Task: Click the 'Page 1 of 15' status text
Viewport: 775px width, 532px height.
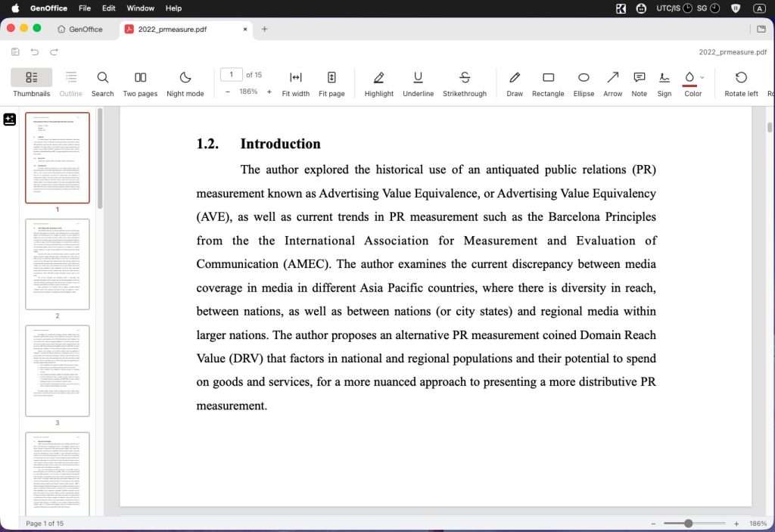Action: point(45,524)
